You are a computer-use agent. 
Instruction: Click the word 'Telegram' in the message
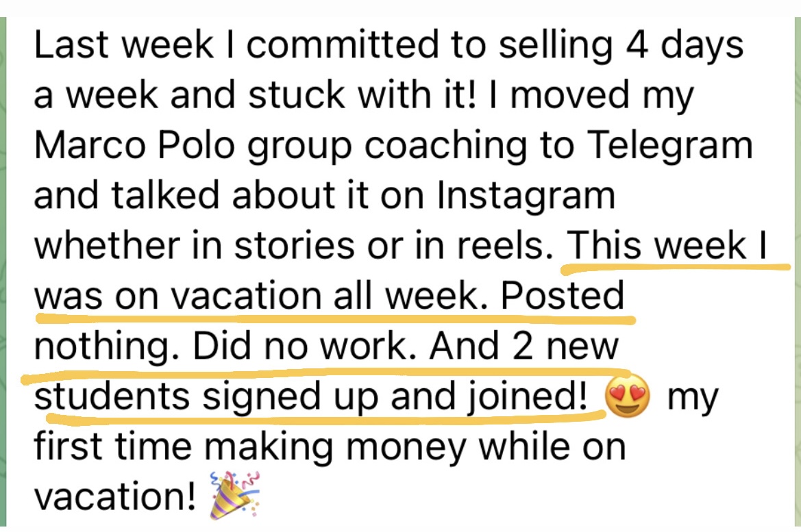669,147
